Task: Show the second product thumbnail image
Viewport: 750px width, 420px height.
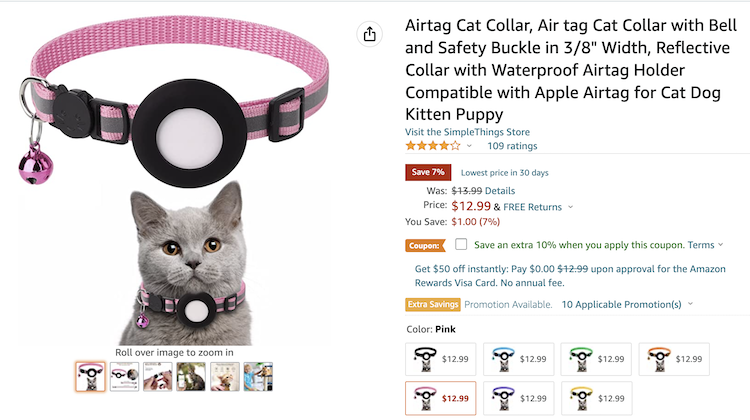Action: click(124, 377)
